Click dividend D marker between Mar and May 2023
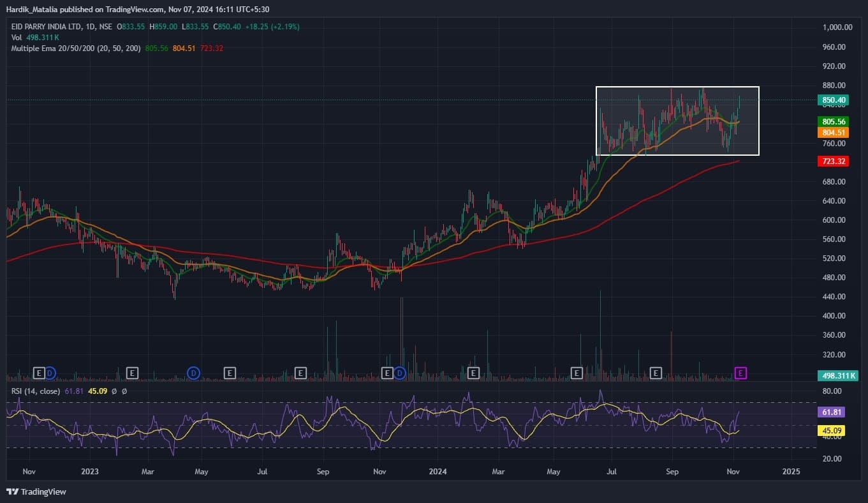 193,373
